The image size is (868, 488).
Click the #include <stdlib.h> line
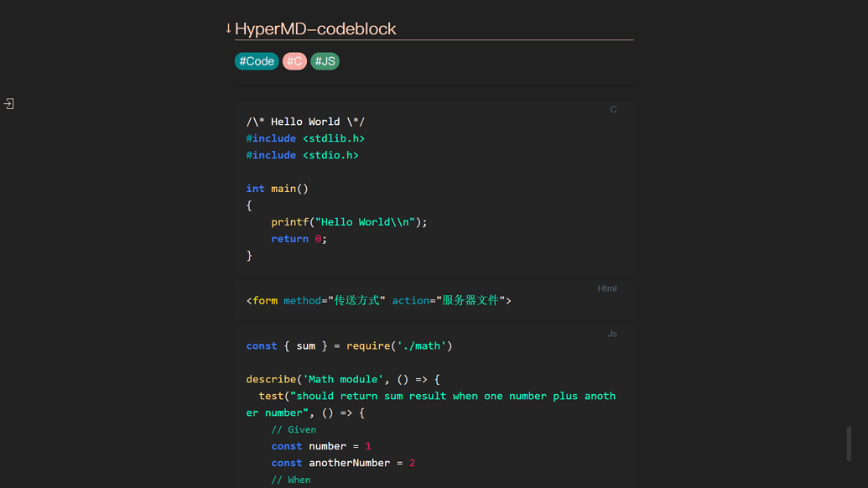(305, 138)
